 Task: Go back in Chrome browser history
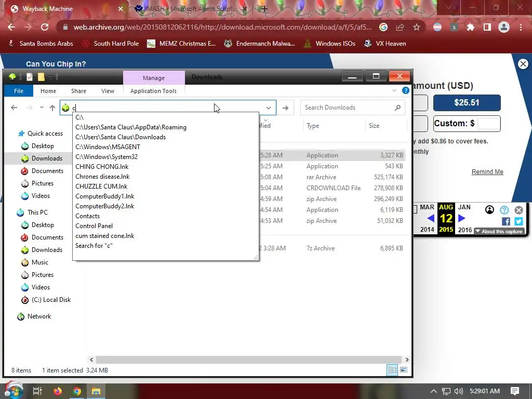pos(11,27)
